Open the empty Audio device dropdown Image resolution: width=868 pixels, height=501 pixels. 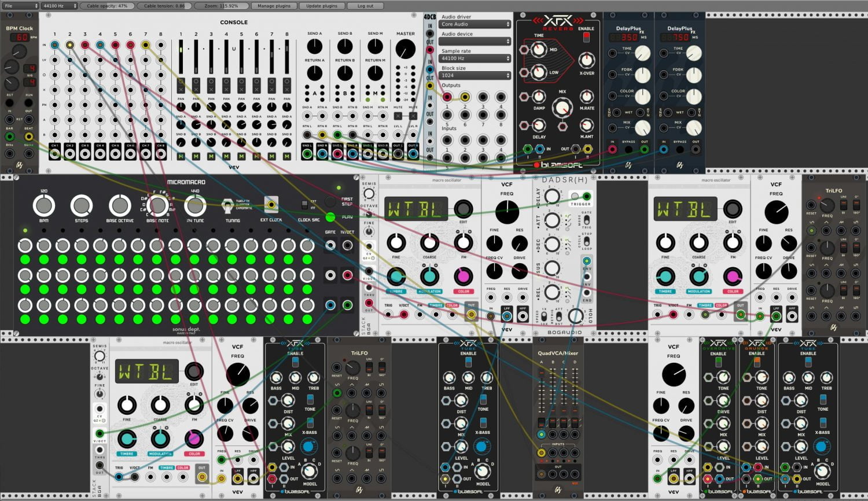tap(476, 42)
